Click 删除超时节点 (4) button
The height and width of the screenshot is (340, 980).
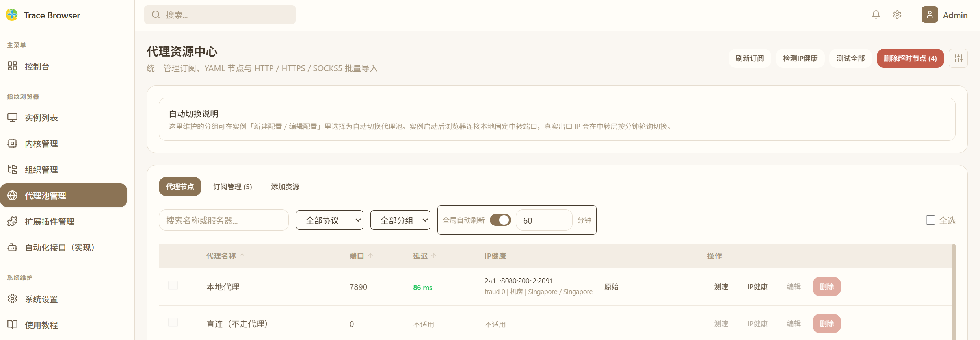(910, 58)
